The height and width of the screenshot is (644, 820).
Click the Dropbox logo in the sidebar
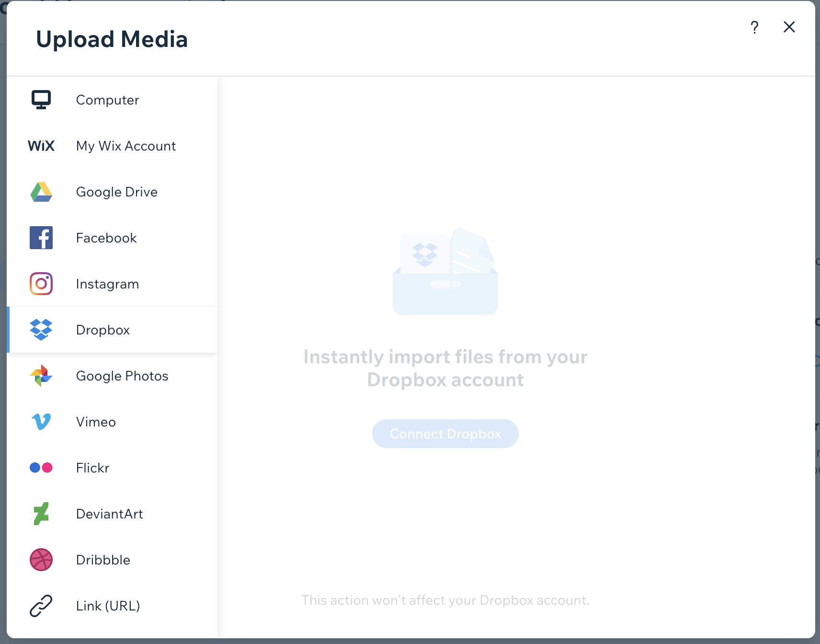coord(41,330)
